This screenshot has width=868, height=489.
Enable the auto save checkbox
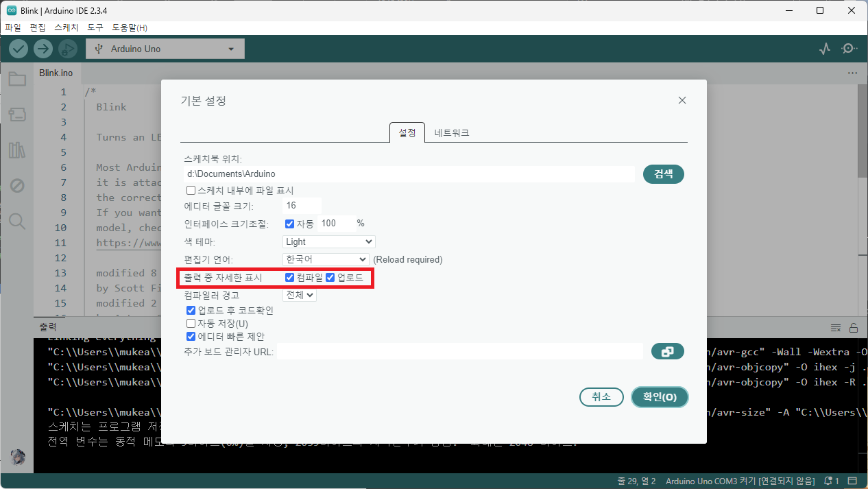click(191, 323)
